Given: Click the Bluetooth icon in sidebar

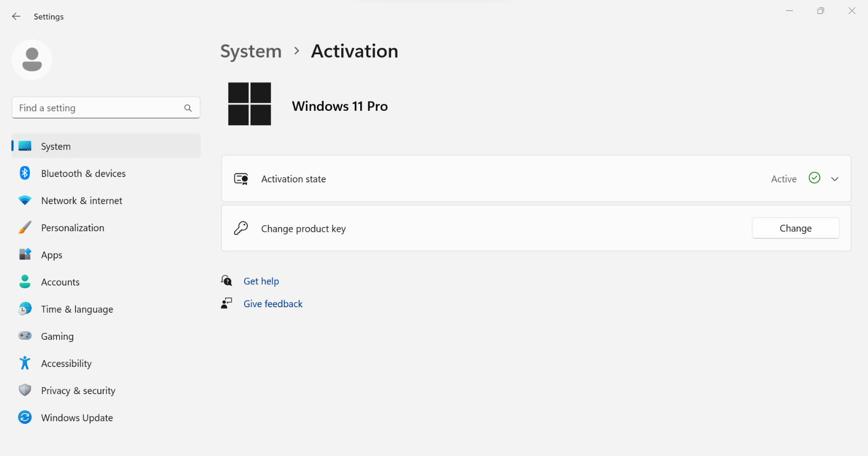Looking at the screenshot, I should [x=25, y=173].
